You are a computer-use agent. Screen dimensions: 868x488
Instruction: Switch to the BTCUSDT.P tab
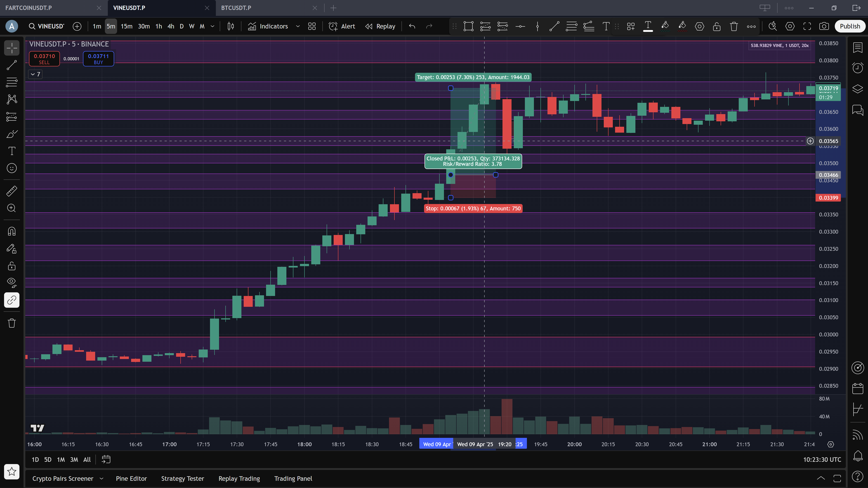(x=236, y=8)
